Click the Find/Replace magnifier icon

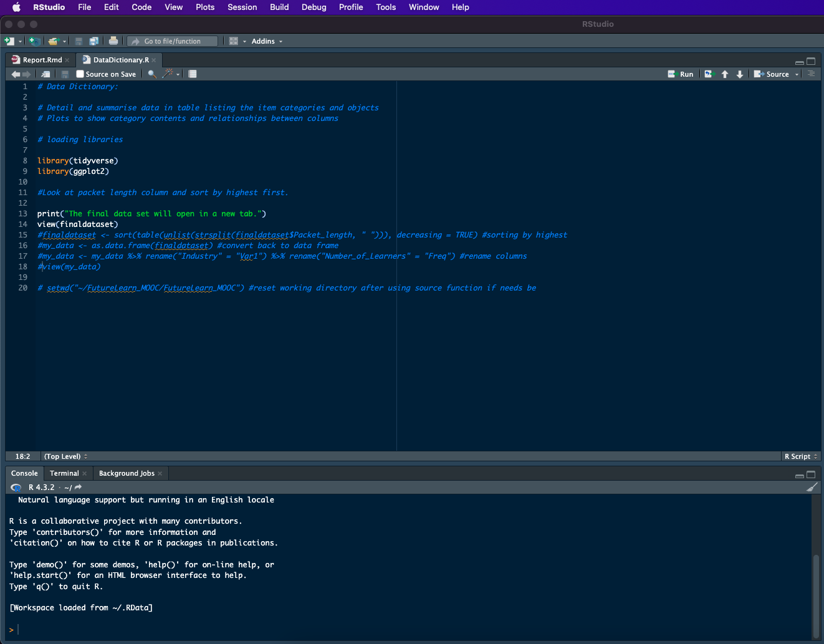click(152, 74)
